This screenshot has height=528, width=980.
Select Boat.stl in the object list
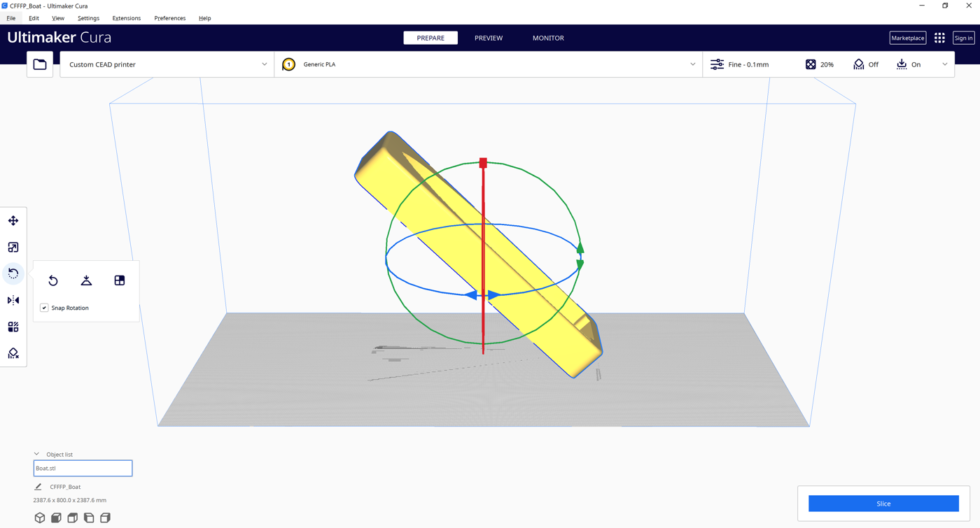(83, 469)
